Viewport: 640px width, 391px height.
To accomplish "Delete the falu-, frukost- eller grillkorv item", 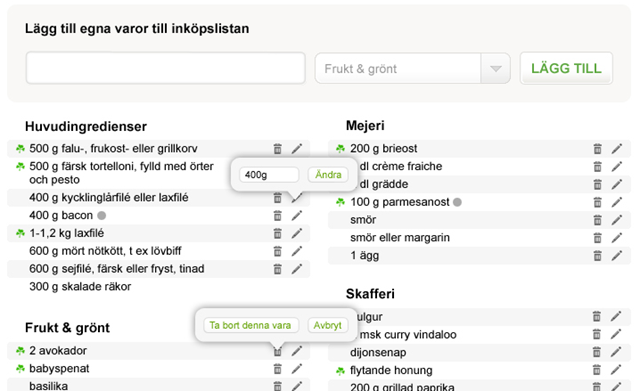I will tap(278, 149).
